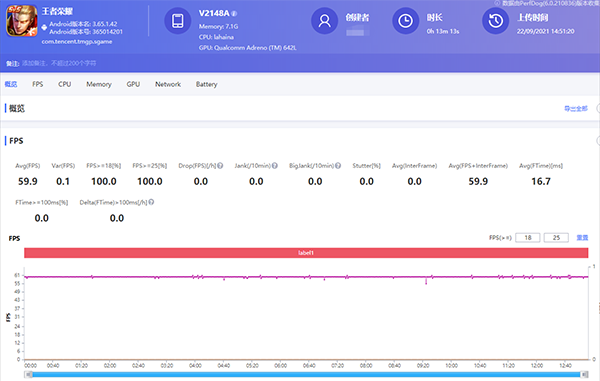Open help icon for Delta(FTime)>100ms[/h]
The width and height of the screenshot is (600, 381).
pyautogui.click(x=151, y=202)
